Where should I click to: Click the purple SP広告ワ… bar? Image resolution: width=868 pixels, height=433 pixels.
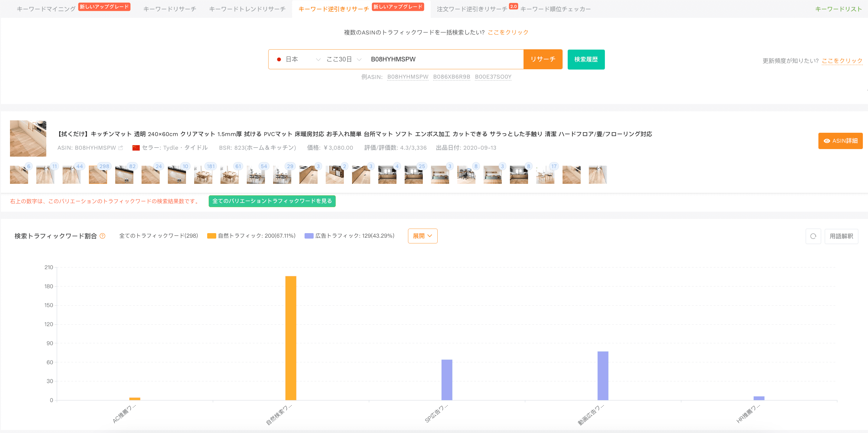[447, 380]
